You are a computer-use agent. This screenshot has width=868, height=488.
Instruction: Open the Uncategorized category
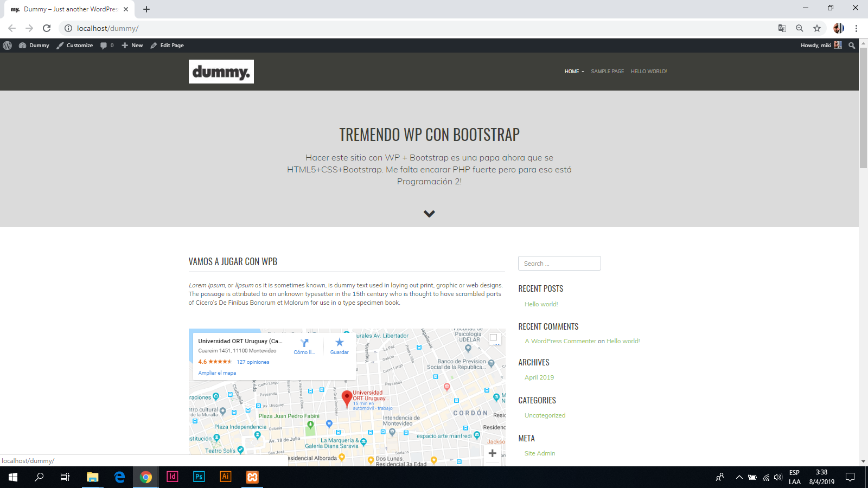pyautogui.click(x=545, y=415)
